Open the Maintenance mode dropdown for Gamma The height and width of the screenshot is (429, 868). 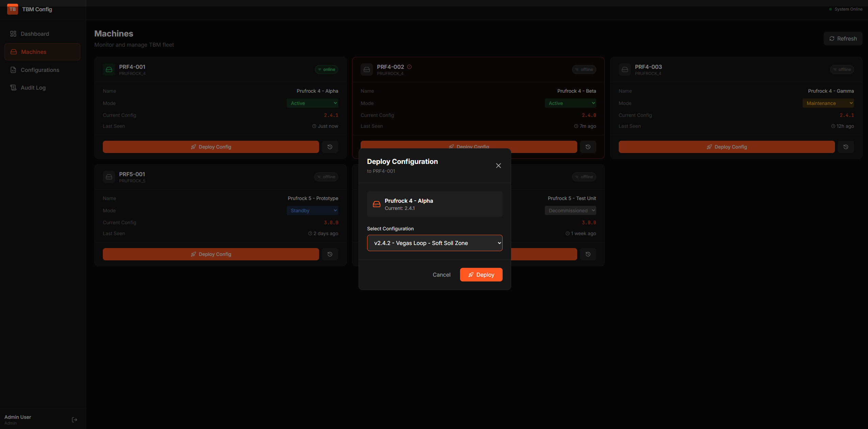pos(828,103)
